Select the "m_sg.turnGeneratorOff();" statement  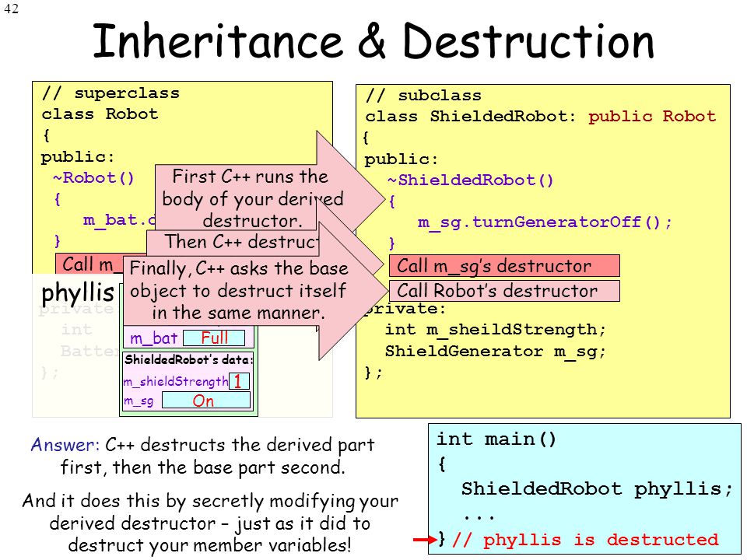tap(545, 222)
